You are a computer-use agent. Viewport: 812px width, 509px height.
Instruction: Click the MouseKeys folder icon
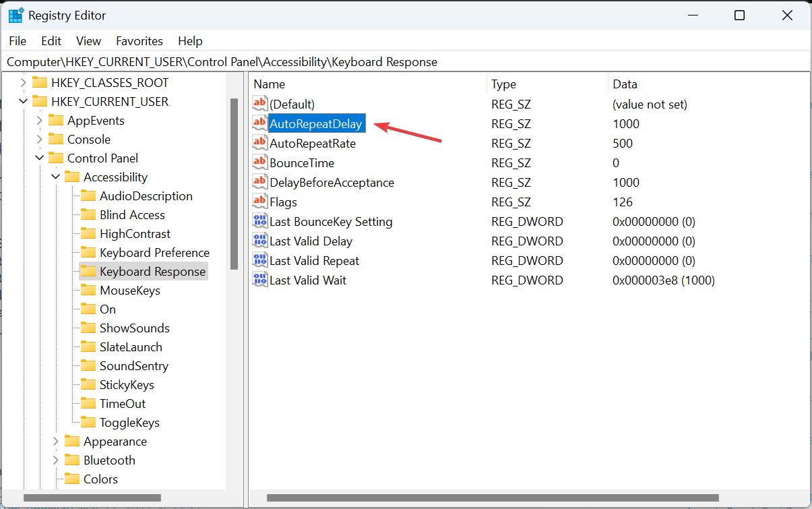pyautogui.click(x=88, y=291)
